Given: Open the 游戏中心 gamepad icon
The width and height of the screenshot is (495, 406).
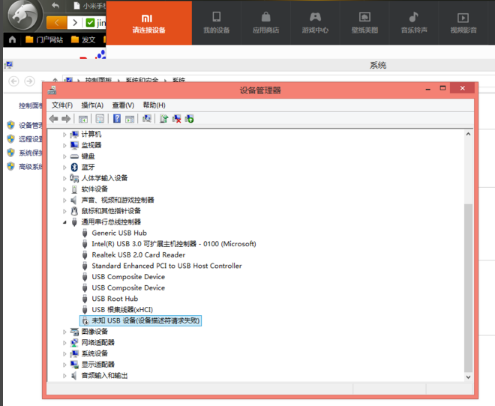Looking at the screenshot, I should click(315, 17).
